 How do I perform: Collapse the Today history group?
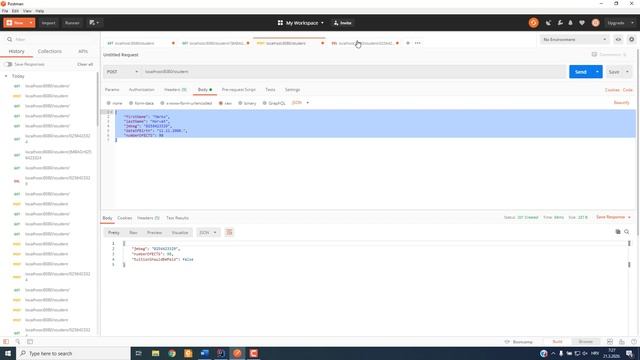pos(6,76)
